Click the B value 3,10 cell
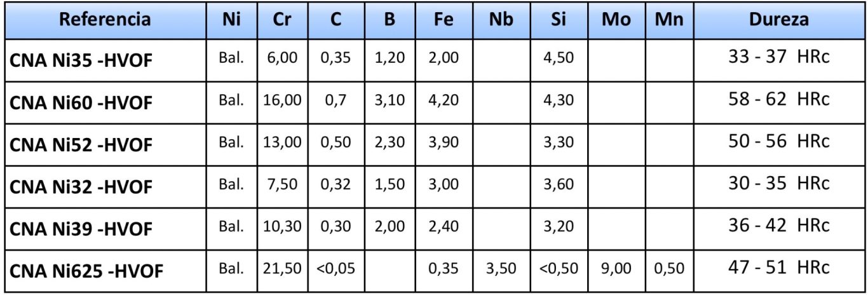868x295 pixels. pos(389,102)
